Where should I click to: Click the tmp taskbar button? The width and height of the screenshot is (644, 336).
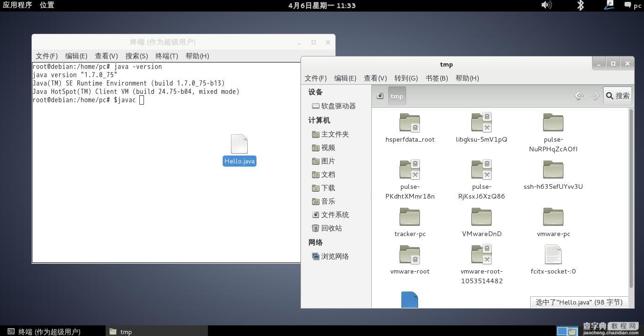156,331
